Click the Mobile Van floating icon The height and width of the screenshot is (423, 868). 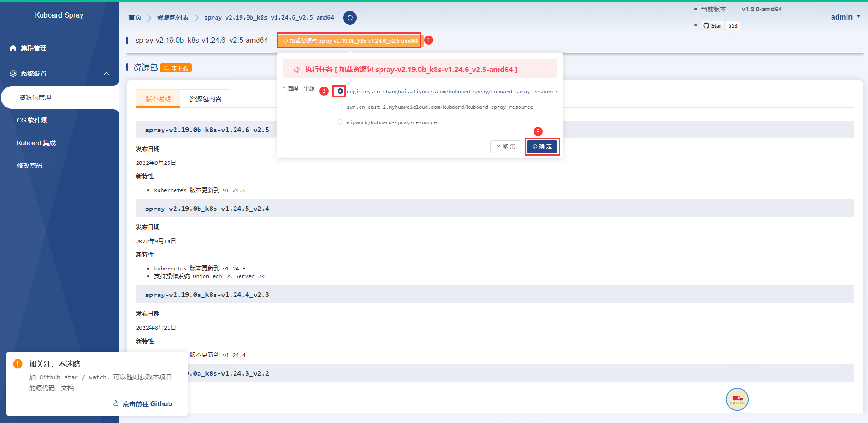pyautogui.click(x=737, y=399)
